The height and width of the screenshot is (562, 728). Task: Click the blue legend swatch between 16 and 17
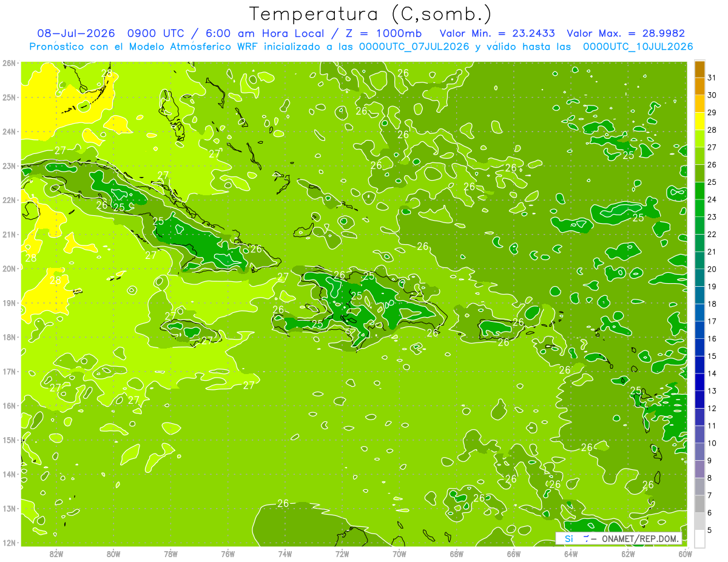tap(699, 330)
